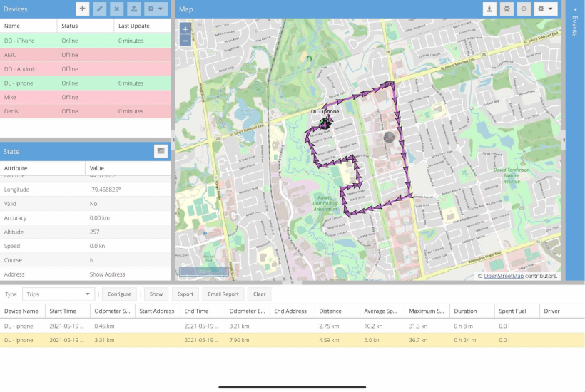Click the Show Address link
The width and height of the screenshot is (585, 392).
pyautogui.click(x=107, y=274)
